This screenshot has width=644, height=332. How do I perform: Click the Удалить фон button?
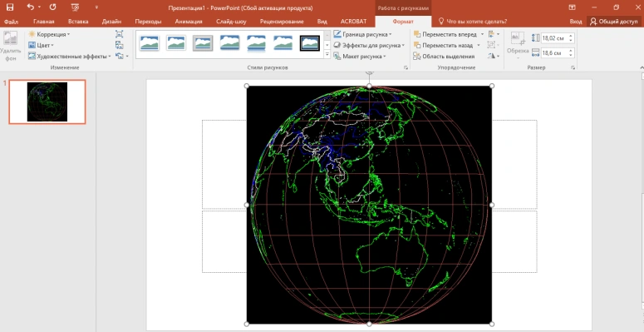[x=10, y=46]
